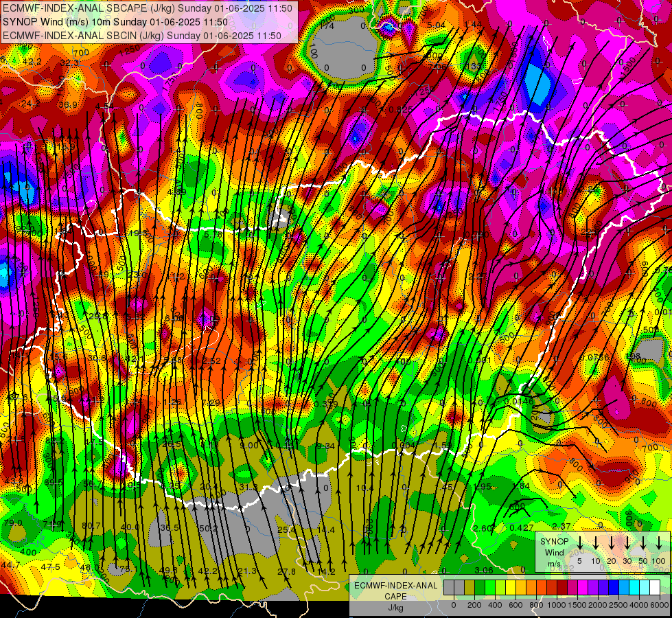Click the station value 0.0146
Image resolution: width=672 pixels, height=618 pixels.
click(520, 402)
